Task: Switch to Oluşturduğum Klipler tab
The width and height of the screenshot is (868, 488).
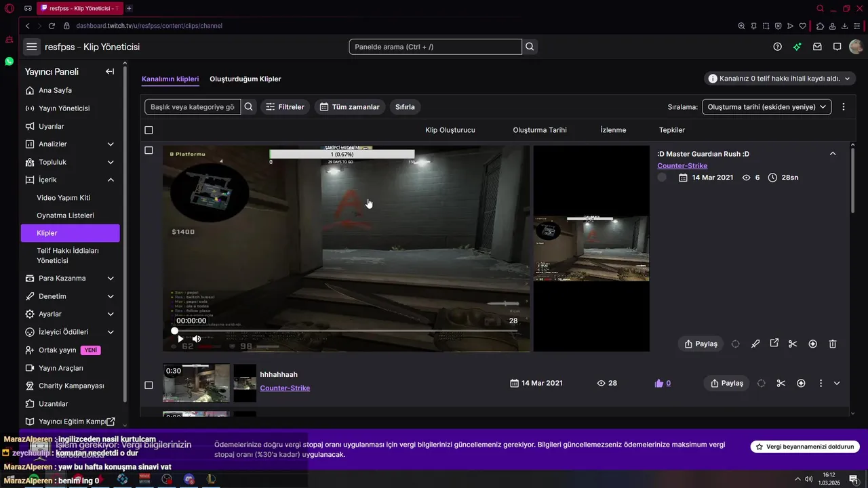Action: 245,79
